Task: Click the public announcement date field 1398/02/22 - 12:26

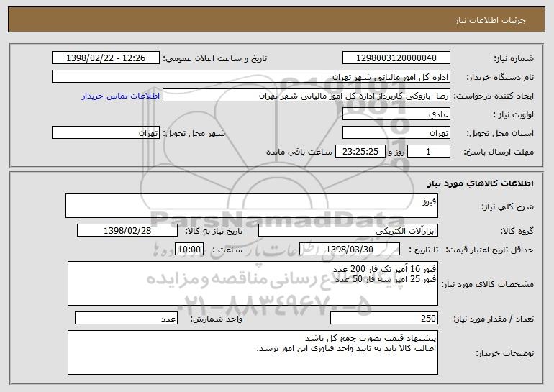Action: [x=106, y=58]
